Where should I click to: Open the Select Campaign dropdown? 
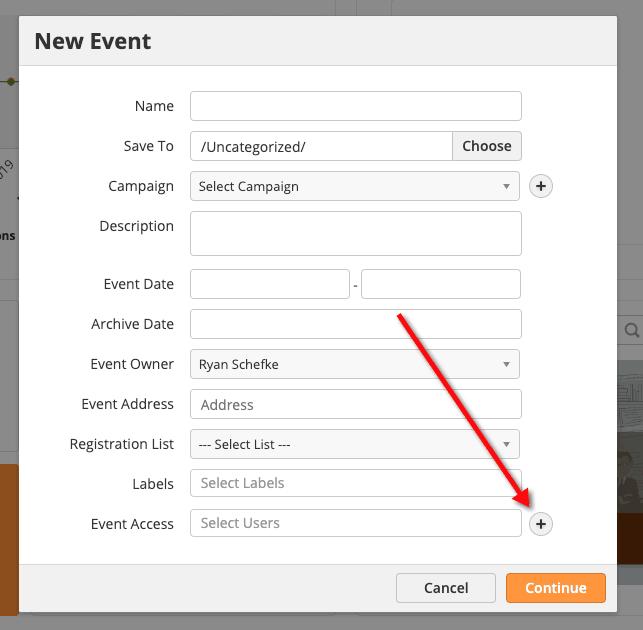355,186
